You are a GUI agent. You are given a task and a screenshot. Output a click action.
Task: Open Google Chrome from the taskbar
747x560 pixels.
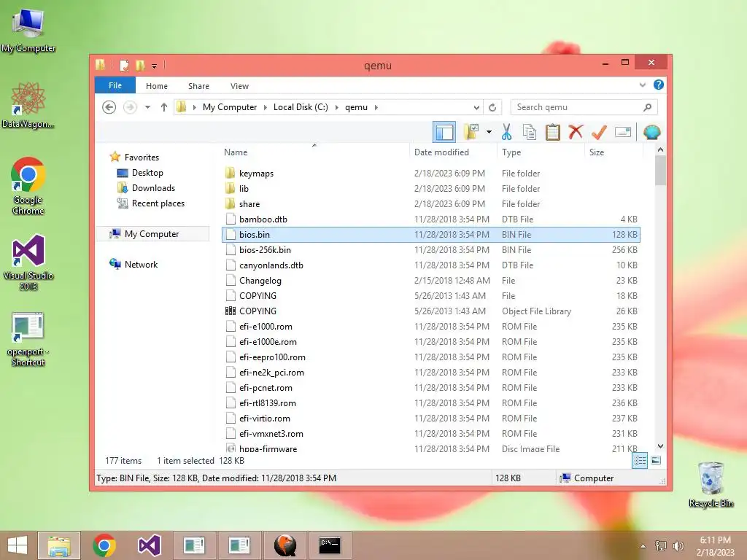click(x=104, y=545)
